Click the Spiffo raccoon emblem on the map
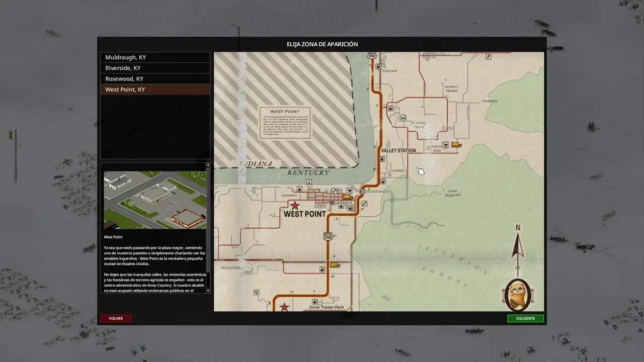The height and width of the screenshot is (362, 644). point(518,295)
